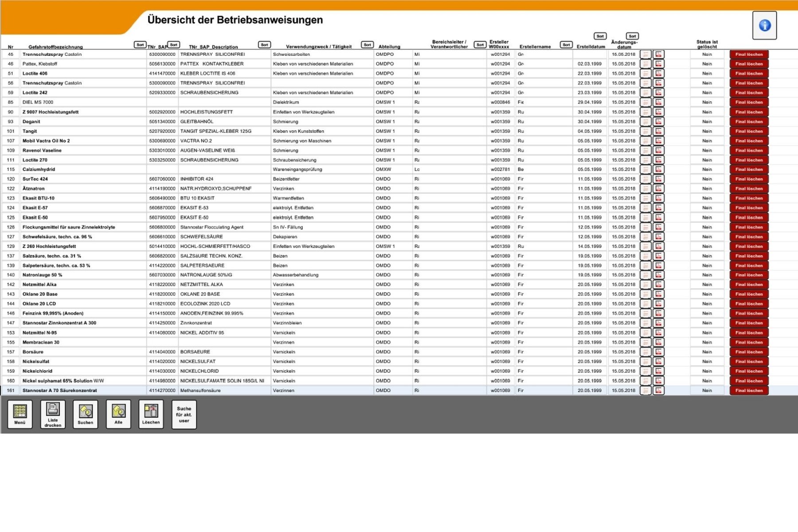This screenshot has height=532, width=798.
Task: Click Final löschen for Feinzink 99,995% (Anoden)
Action: click(x=749, y=313)
